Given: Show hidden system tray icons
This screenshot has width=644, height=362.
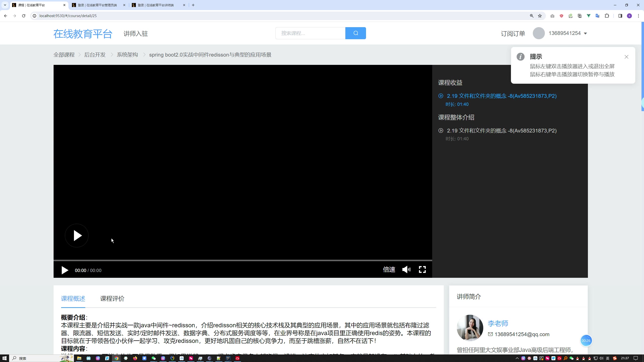Looking at the screenshot, I should [517, 358].
